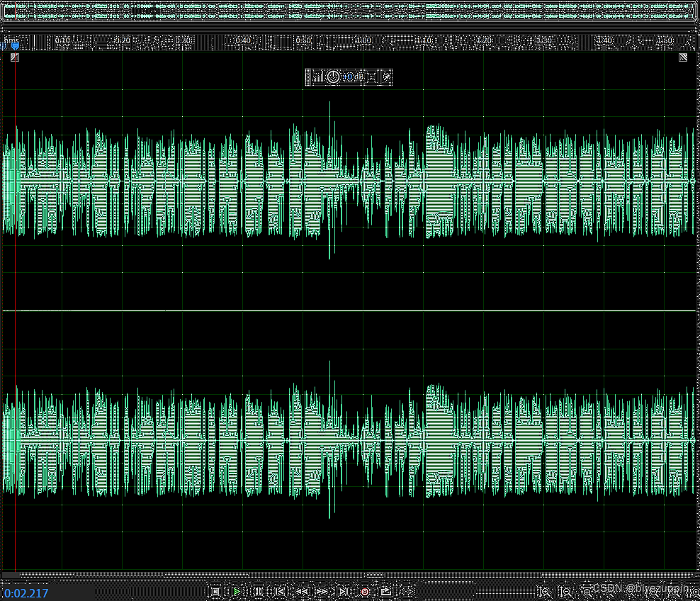Click the HUD grip handle on left
This screenshot has width=700, height=601.
[x=307, y=77]
